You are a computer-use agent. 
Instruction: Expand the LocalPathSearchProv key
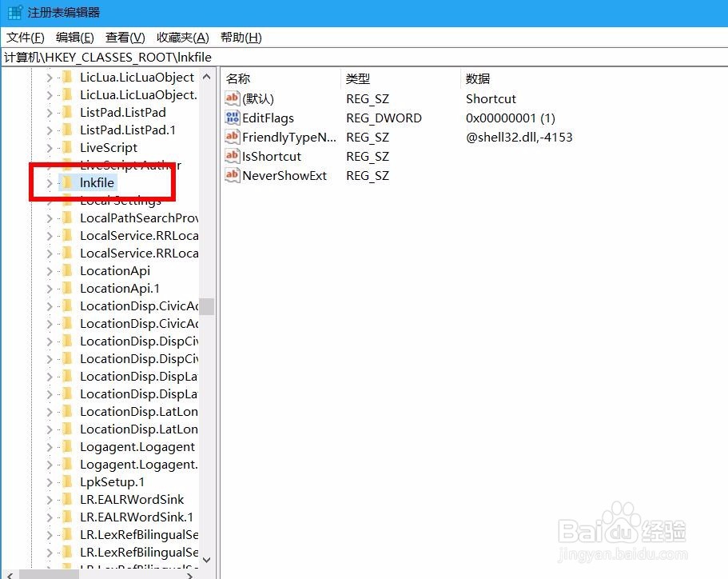50,218
